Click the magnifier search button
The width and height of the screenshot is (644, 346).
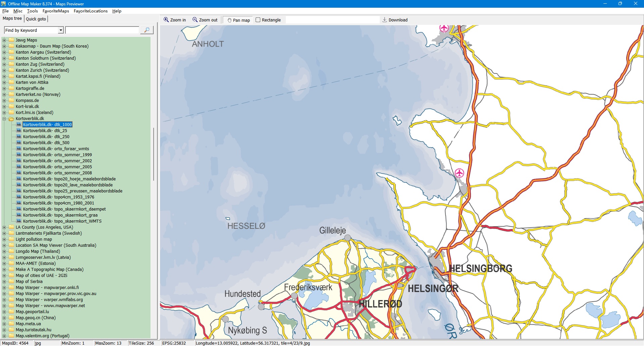[147, 30]
